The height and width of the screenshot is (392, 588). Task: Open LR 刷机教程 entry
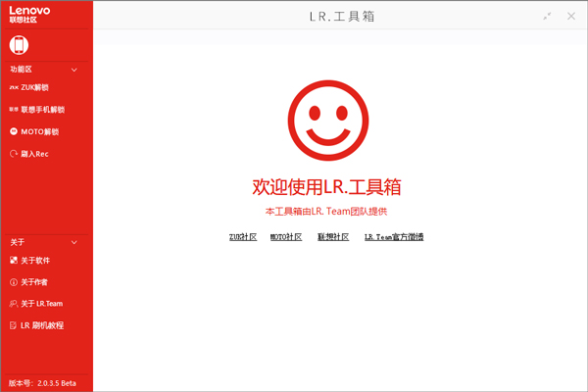click(x=36, y=325)
